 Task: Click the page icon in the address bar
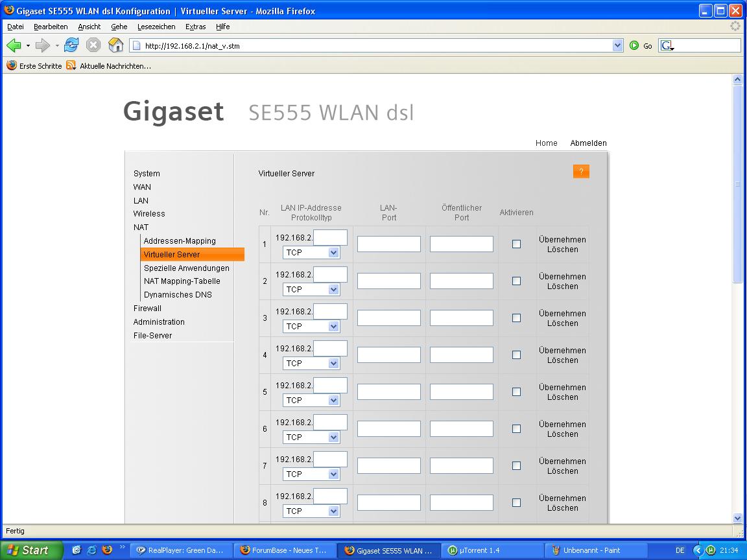click(x=137, y=46)
